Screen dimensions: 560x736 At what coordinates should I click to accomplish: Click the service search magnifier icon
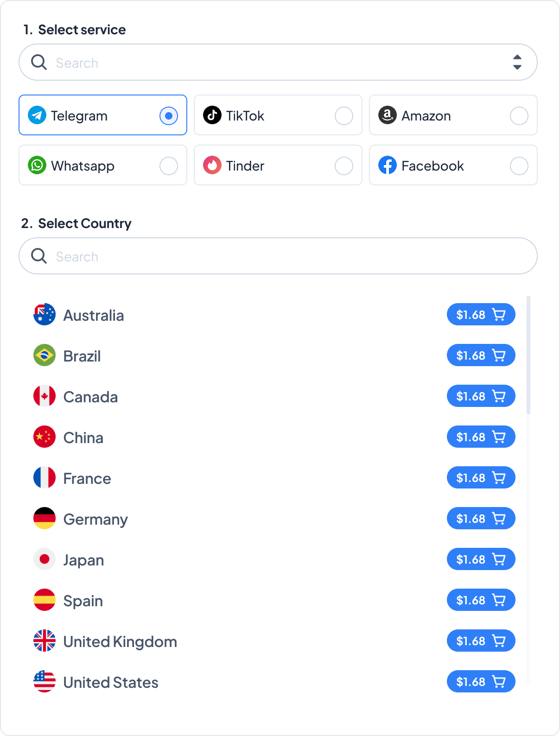(x=39, y=62)
